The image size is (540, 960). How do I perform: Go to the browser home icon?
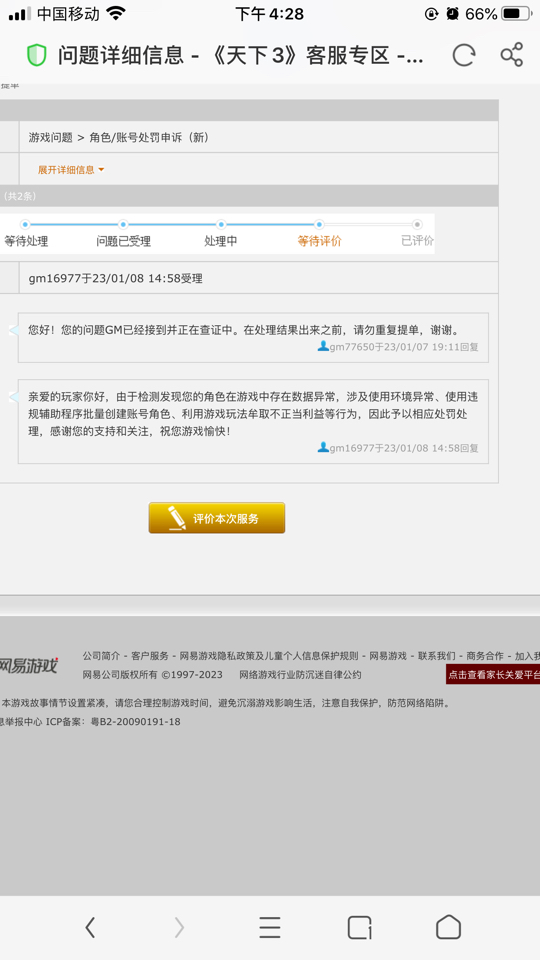tap(448, 927)
